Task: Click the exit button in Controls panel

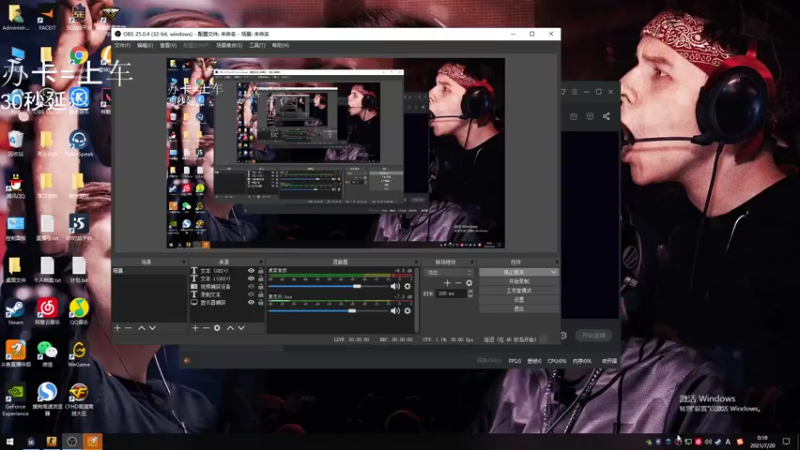Action: pyautogui.click(x=519, y=309)
